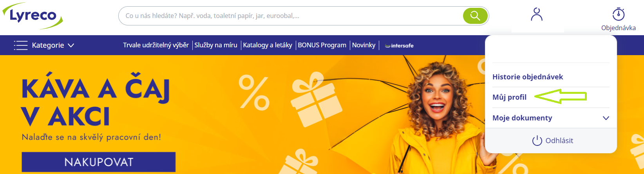644x174 pixels.
Task: Open BONUS Program
Action: (322, 45)
